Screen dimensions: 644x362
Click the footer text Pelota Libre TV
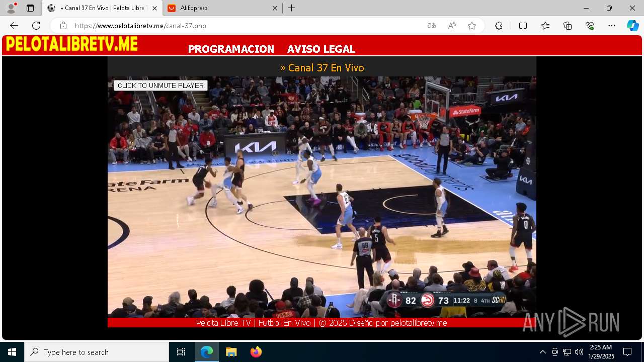(x=223, y=323)
